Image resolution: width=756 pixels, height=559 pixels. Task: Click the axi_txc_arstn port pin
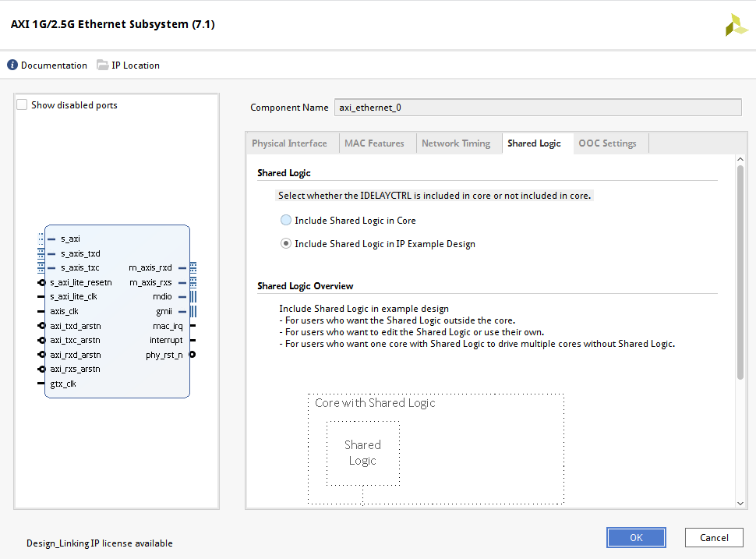pos(41,341)
